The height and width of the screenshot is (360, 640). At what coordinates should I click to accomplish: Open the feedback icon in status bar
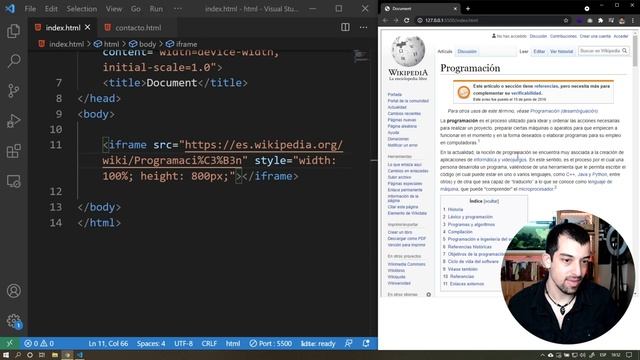(x=348, y=343)
